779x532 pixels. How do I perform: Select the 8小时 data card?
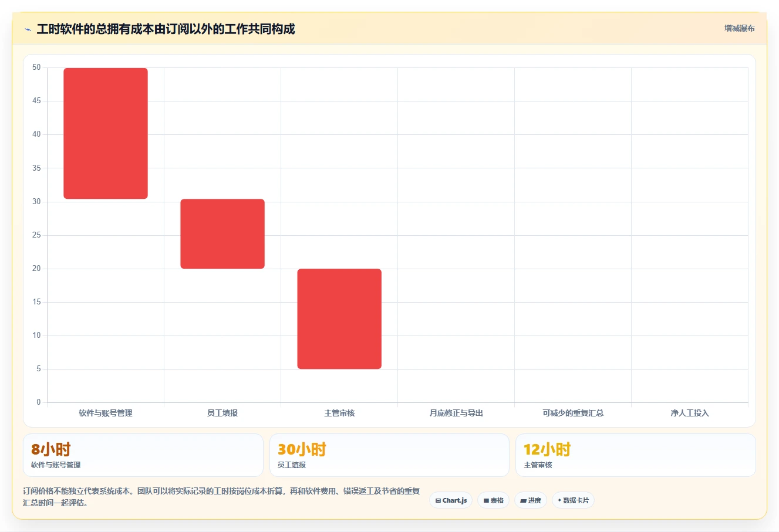coord(143,455)
